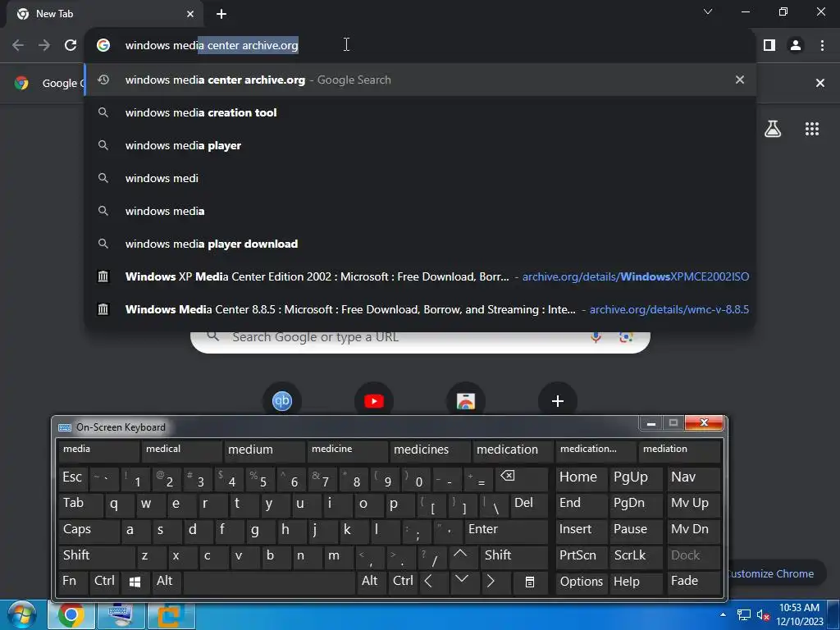Open Windows XP Media Center Edition 2002 link
This screenshot has height=630, width=840.
point(421,276)
